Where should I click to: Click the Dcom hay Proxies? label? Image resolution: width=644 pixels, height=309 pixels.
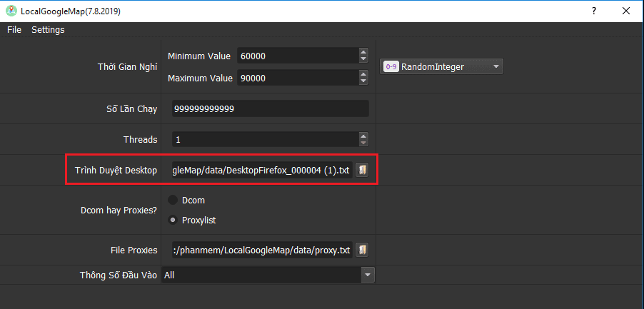tap(119, 211)
